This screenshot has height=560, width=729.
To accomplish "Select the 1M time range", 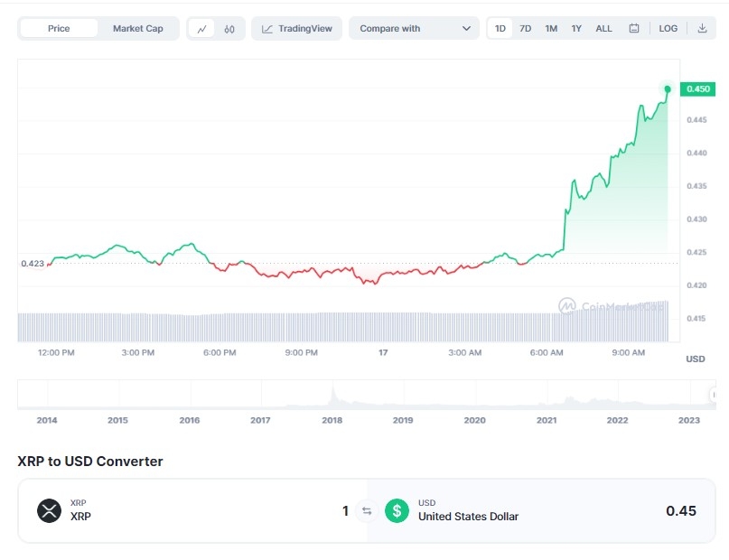I will 551,28.
